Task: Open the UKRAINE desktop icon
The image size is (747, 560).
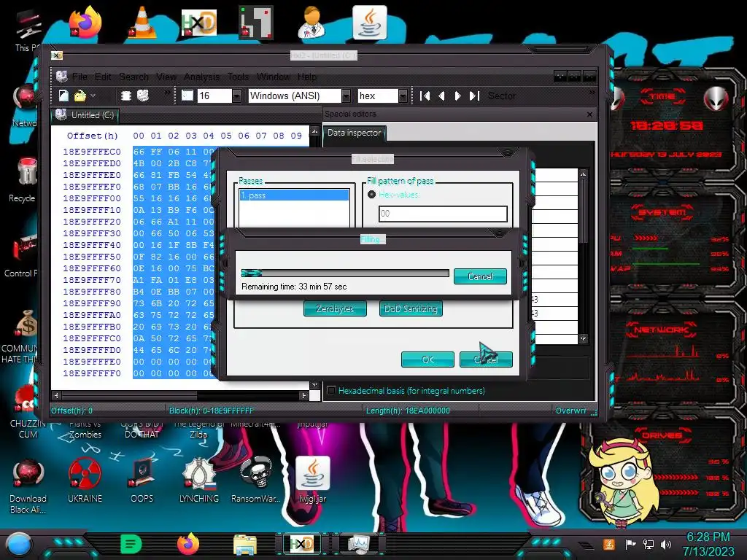Action: point(85,480)
